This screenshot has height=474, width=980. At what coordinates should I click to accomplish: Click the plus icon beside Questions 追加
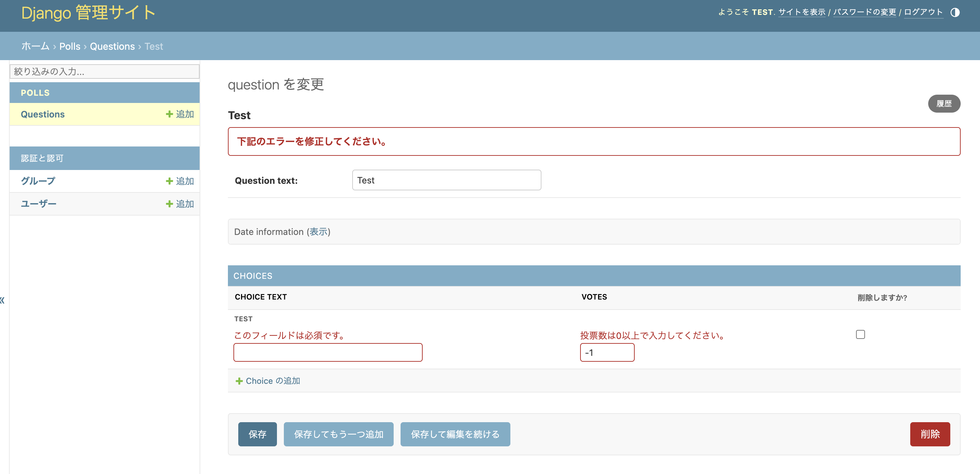coord(169,114)
